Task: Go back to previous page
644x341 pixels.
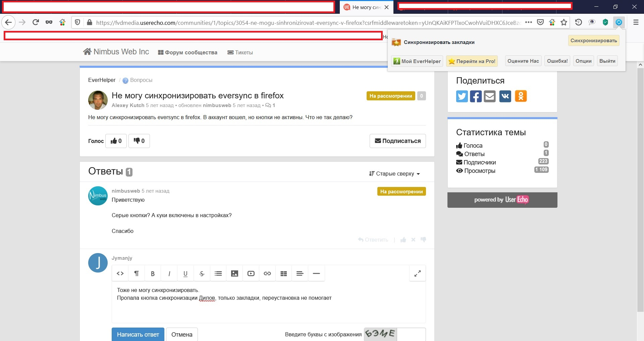Action: (x=8, y=22)
